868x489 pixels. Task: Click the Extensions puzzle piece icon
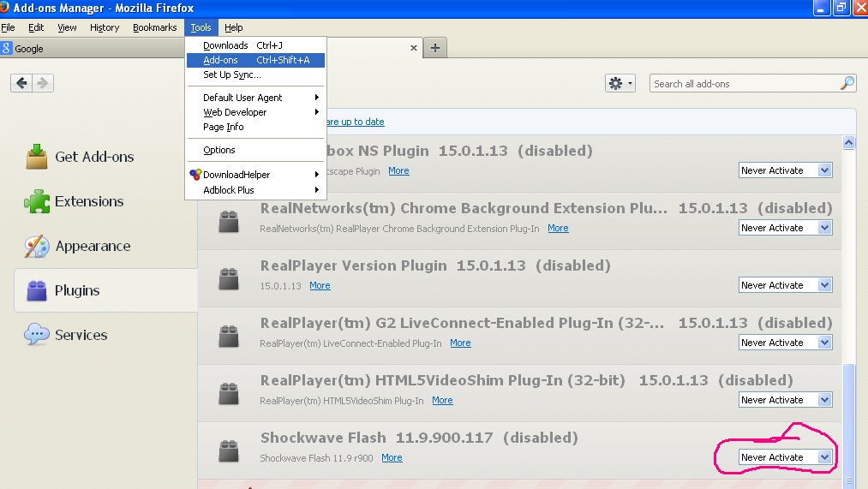click(37, 201)
